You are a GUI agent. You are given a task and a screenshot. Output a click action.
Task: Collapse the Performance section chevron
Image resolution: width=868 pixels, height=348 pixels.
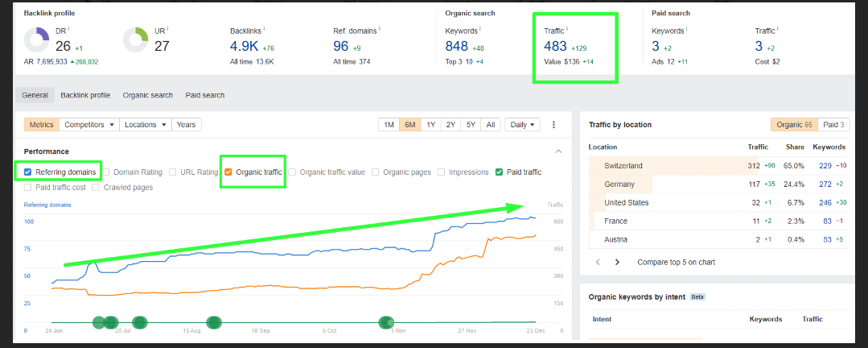coord(558,151)
